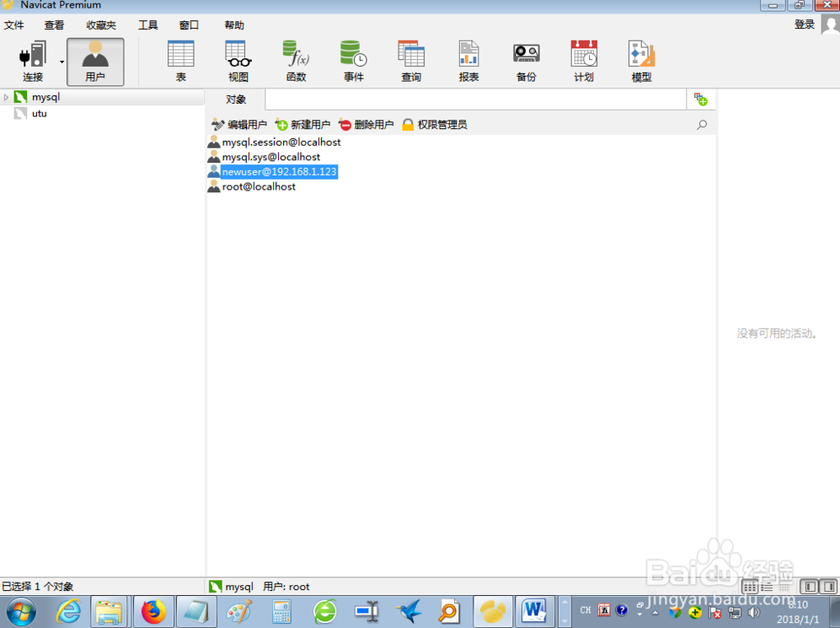
Task: Select user newuser@192.168.1.123
Action: (x=273, y=172)
